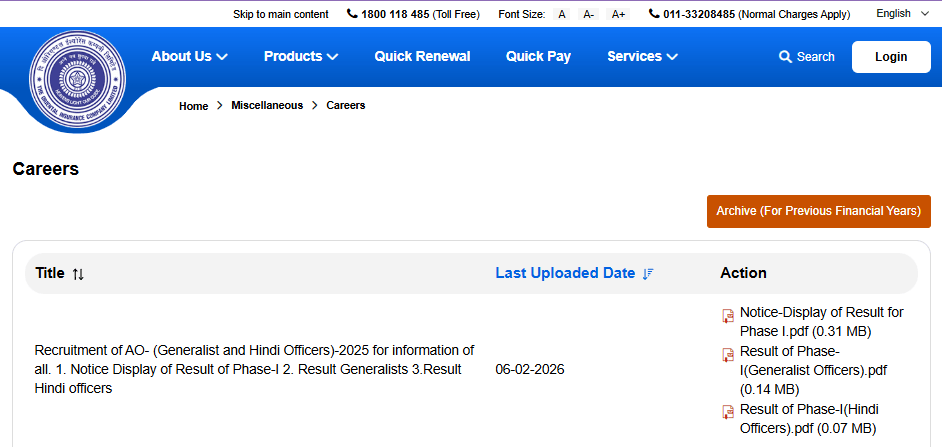Click PDF icon for Hindi Officers result

click(728, 412)
